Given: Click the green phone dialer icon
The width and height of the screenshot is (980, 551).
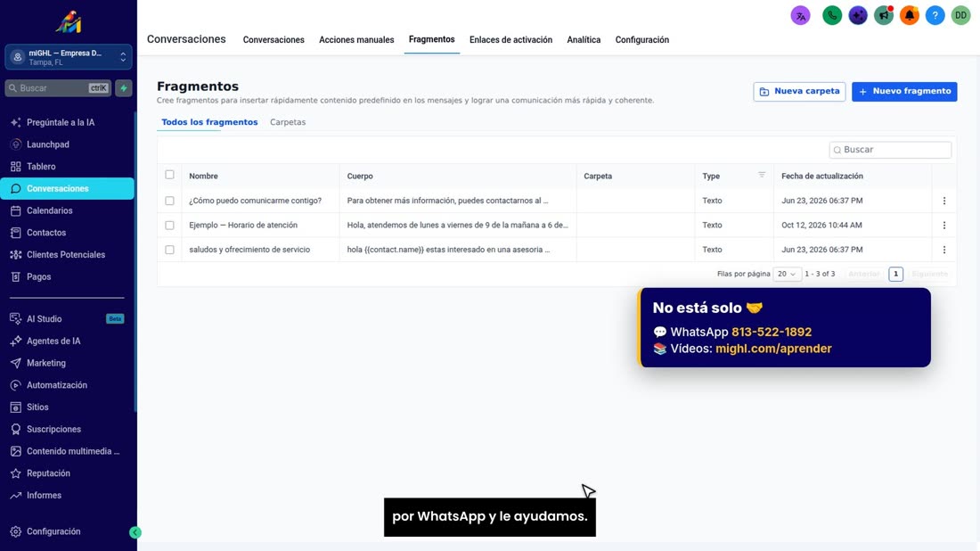Looking at the screenshot, I should click(x=832, y=16).
